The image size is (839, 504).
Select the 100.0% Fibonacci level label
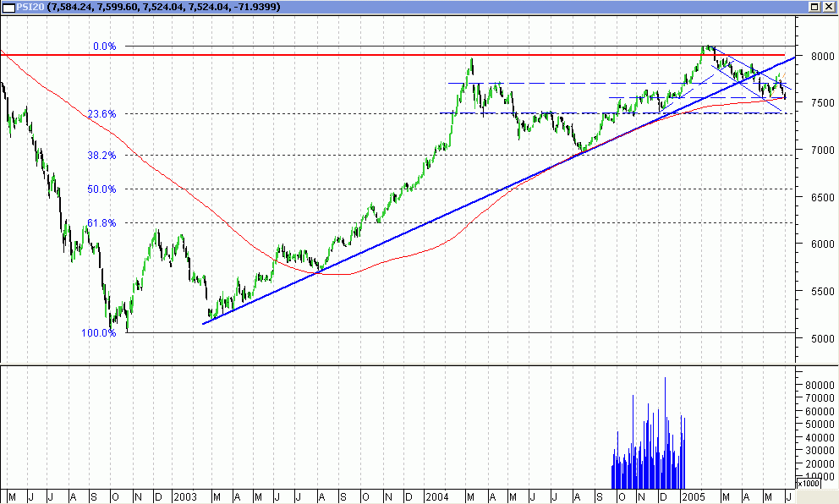(x=98, y=333)
